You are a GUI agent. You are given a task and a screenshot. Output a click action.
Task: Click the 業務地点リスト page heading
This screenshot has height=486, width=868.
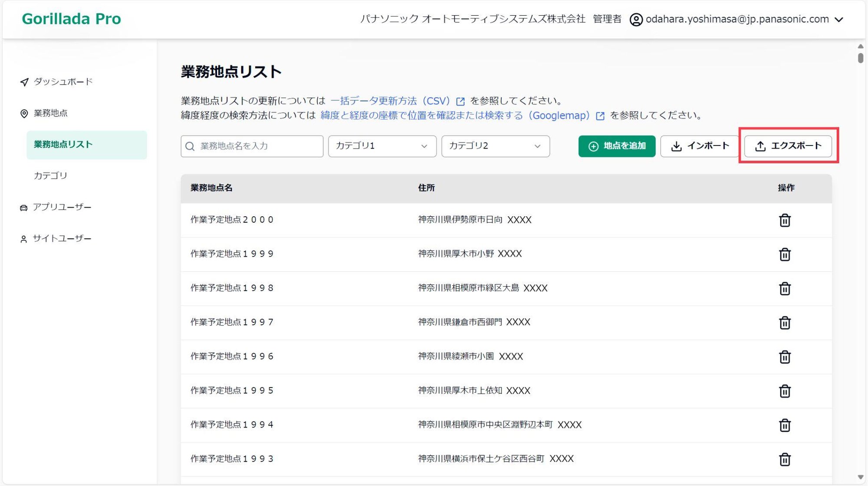click(x=231, y=72)
